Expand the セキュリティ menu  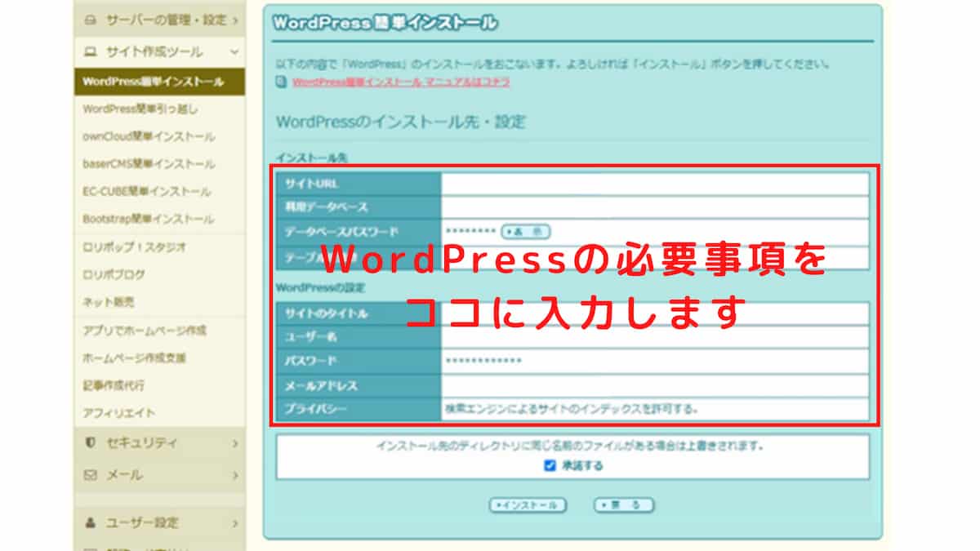coord(159,442)
